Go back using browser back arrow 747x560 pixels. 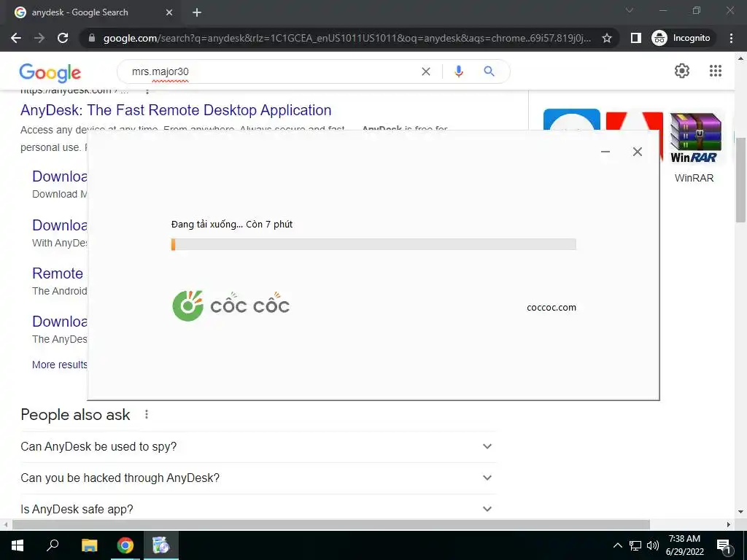click(x=16, y=38)
